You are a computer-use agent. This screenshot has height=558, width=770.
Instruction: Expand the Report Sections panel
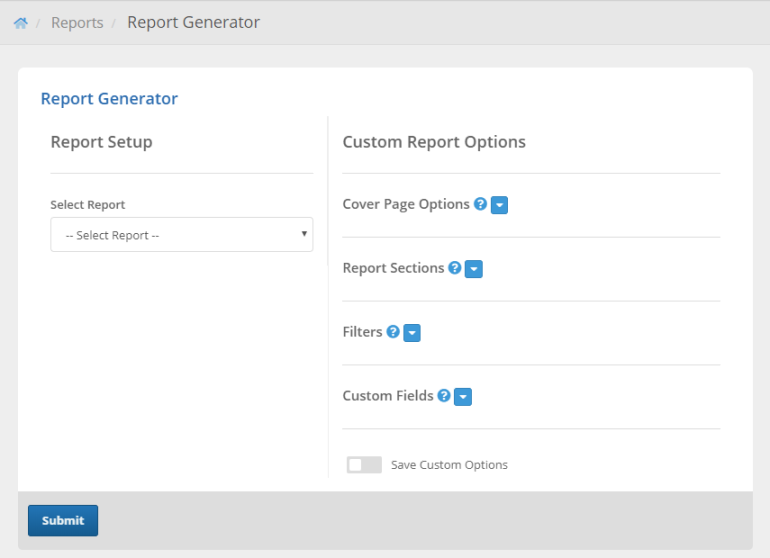474,269
